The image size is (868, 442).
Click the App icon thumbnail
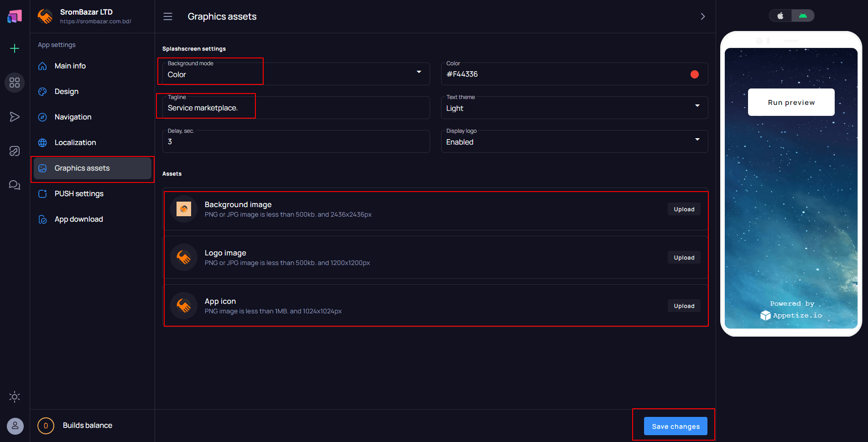184,306
